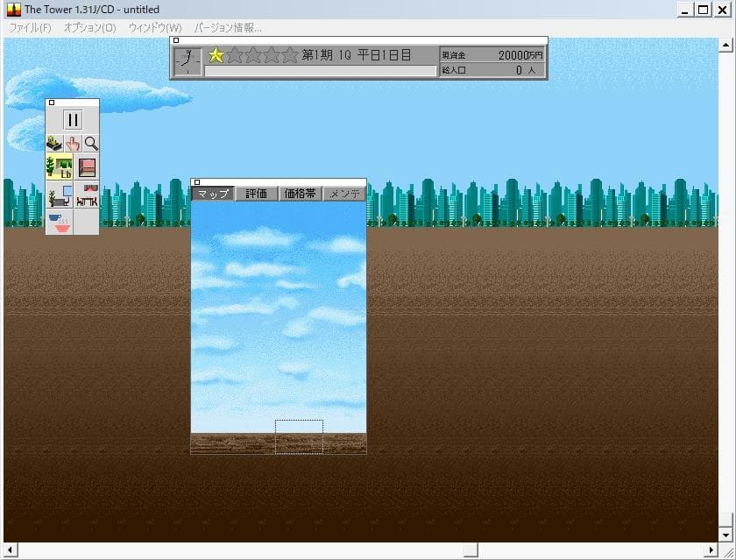Switch to the マップ tab
The height and width of the screenshot is (560, 736).
[213, 194]
